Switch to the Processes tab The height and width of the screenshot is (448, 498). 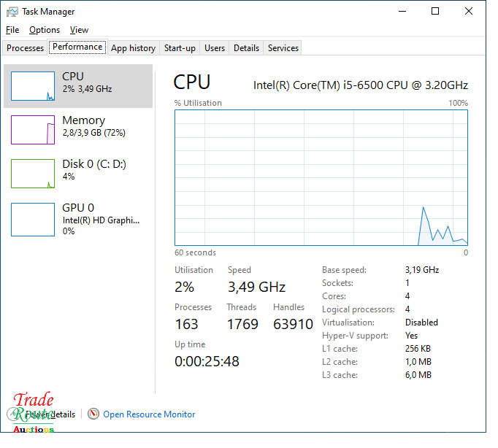(x=25, y=48)
